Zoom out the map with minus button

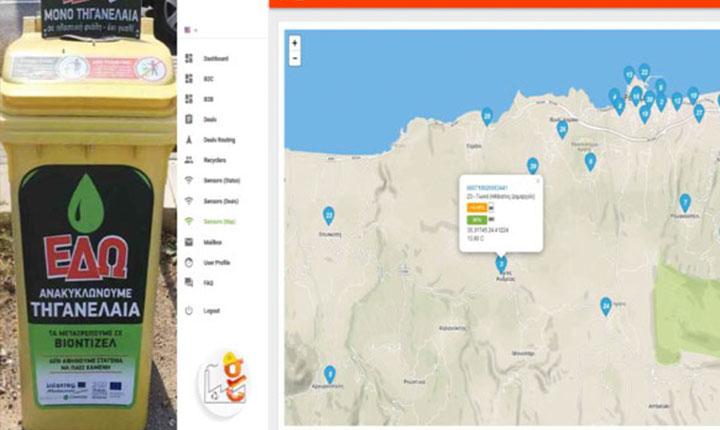[295, 58]
